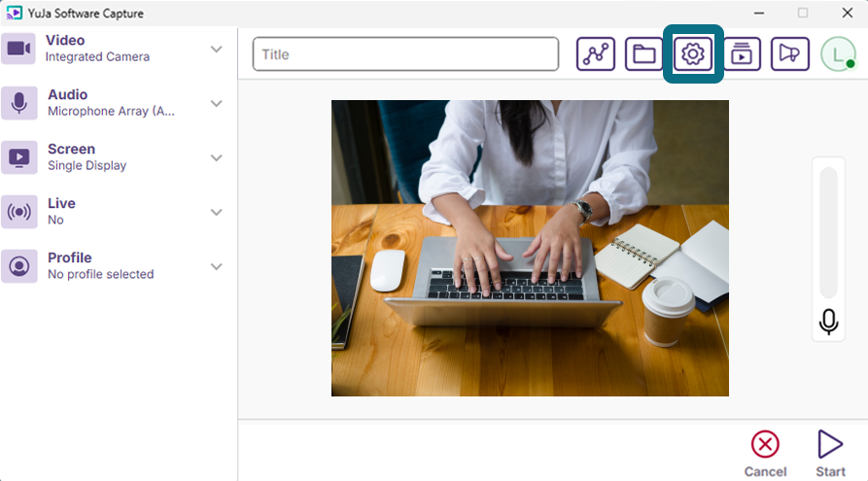This screenshot has height=481, width=868.
Task: Close the YuJa Software Capture window
Action: click(847, 13)
